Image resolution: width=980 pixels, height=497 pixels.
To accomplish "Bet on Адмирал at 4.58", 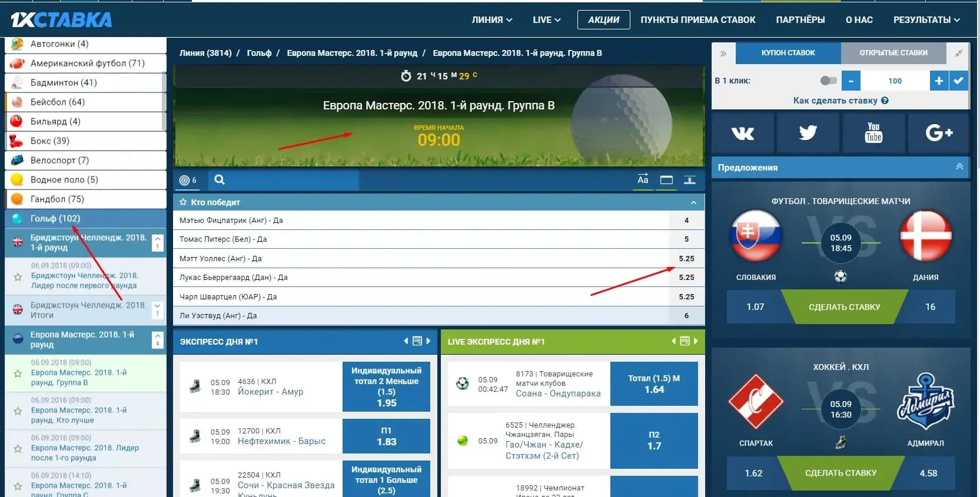I will (928, 473).
